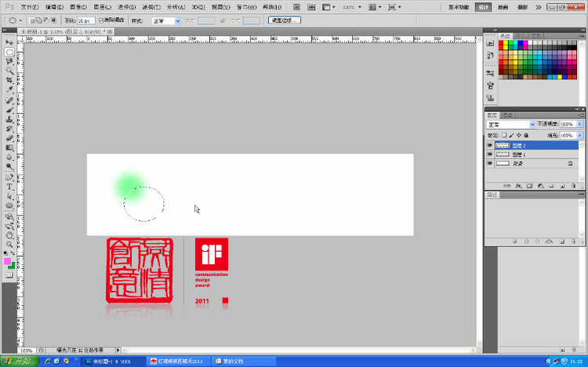Hide the 背景 layer with its eye icon
Viewport: 588px width, 367px height.
coord(489,164)
